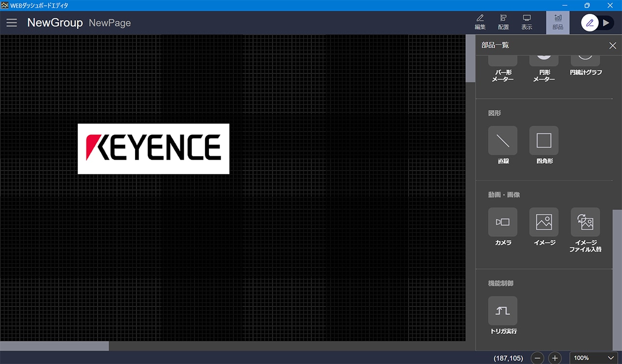Open the hamburger navigation menu
This screenshot has width=622, height=364.
[x=12, y=23]
